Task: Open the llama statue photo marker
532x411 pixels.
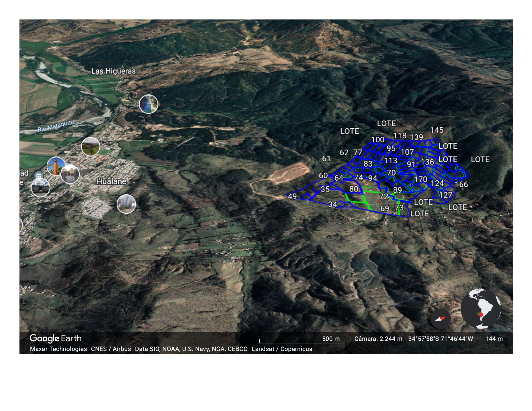Action: (56, 166)
